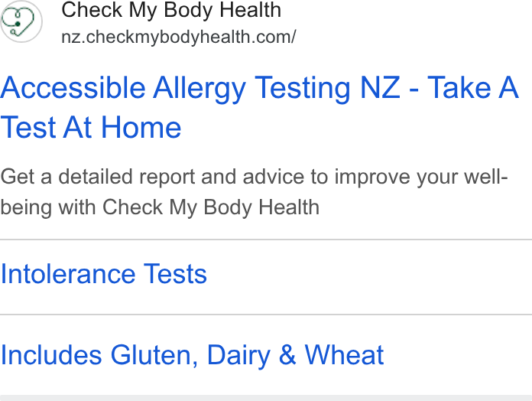Click 'Test At Home' second headline line
This screenshot has width=532, height=401.
(x=91, y=127)
